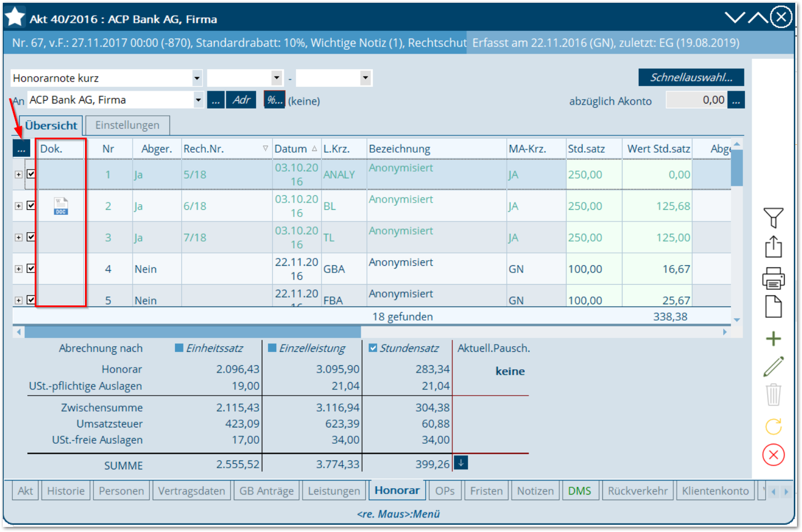Open the third empty dropdown after dash

(365, 78)
